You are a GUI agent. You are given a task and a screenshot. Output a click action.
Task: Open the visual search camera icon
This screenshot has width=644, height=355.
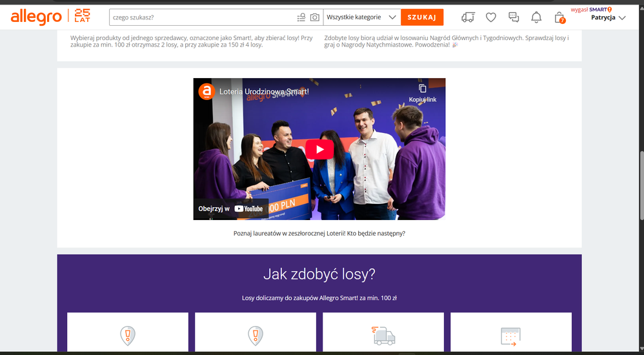(x=315, y=17)
